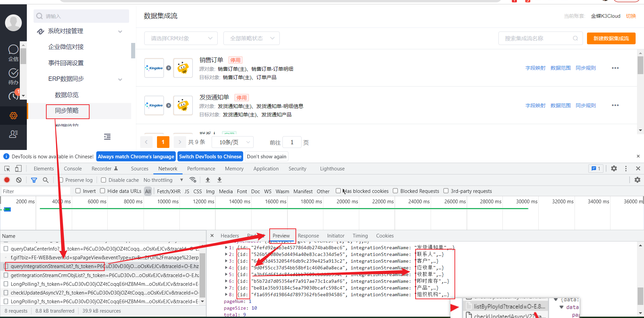Open network conditions wifi icon
The width and height of the screenshot is (644, 318).
tap(193, 180)
